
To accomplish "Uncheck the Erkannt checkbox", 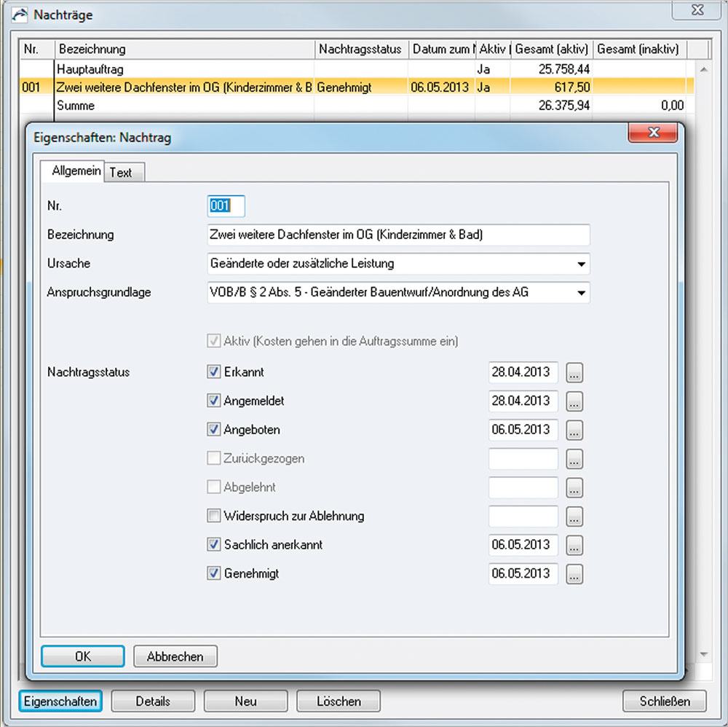I will [214, 372].
